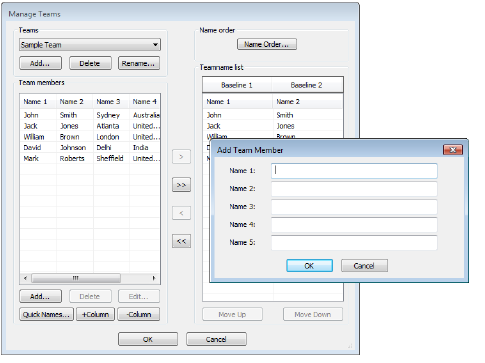485x363 pixels.
Task: Click the single right arrow move button
Action: click(x=181, y=157)
